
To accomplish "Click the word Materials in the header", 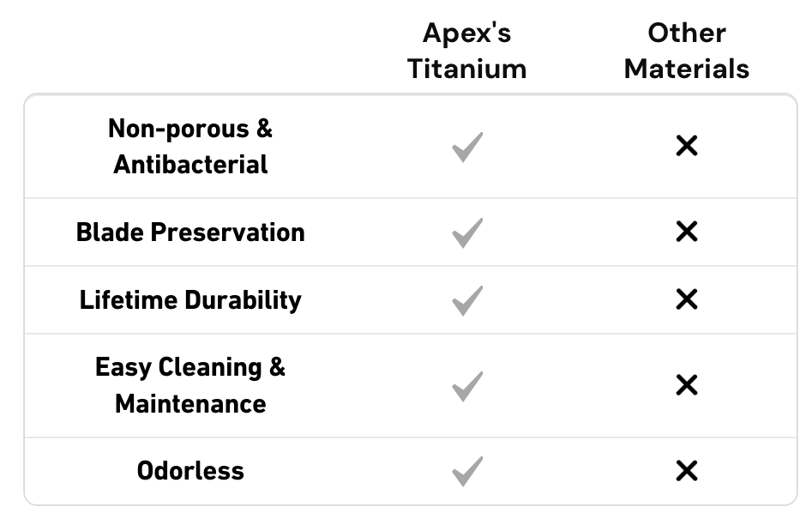I will pos(687,69).
